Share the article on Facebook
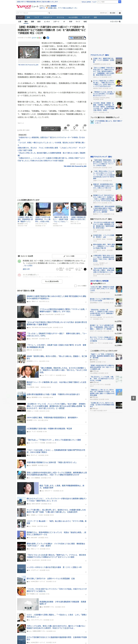138x644 pixels. click(x=48, y=38)
